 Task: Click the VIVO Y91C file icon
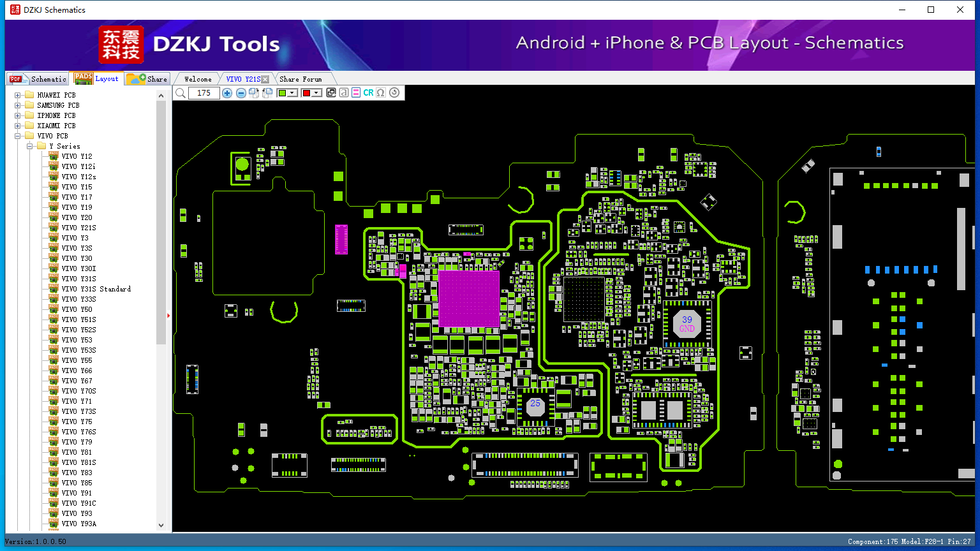tap(54, 503)
